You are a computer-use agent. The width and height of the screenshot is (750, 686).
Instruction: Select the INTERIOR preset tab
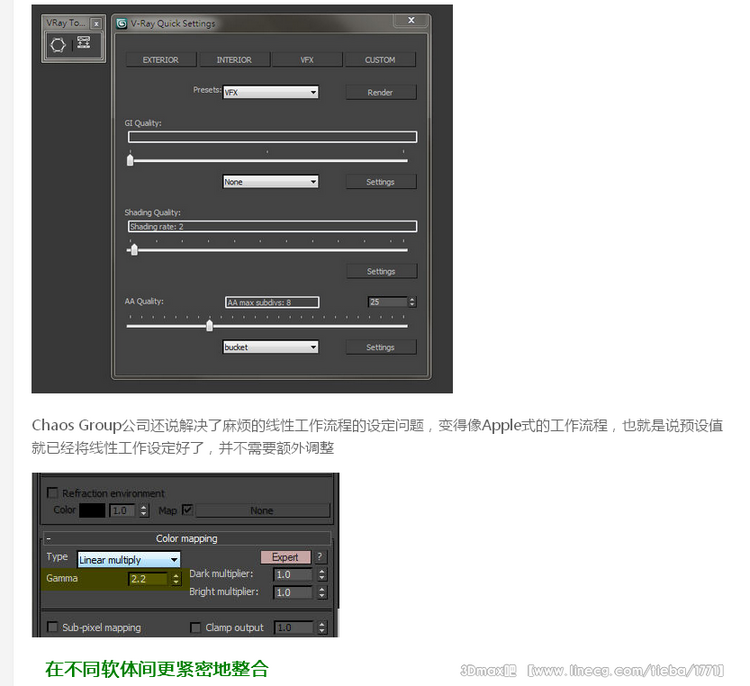point(234,60)
